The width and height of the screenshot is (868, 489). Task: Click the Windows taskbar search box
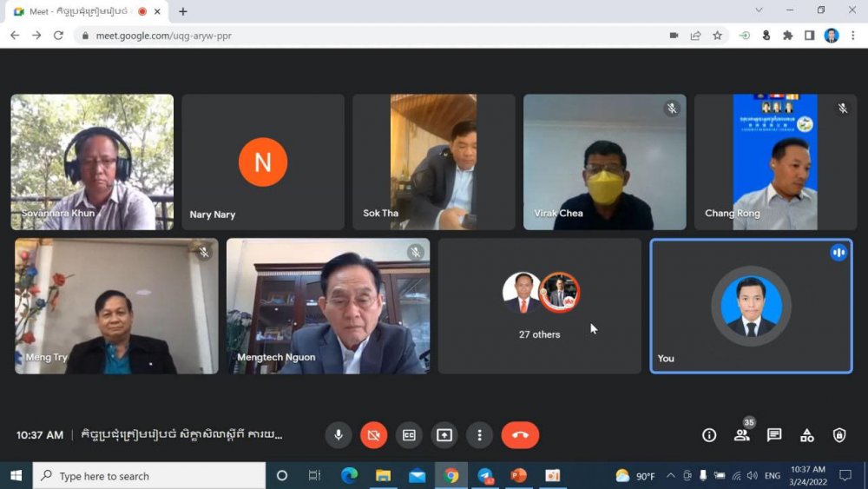tap(149, 476)
